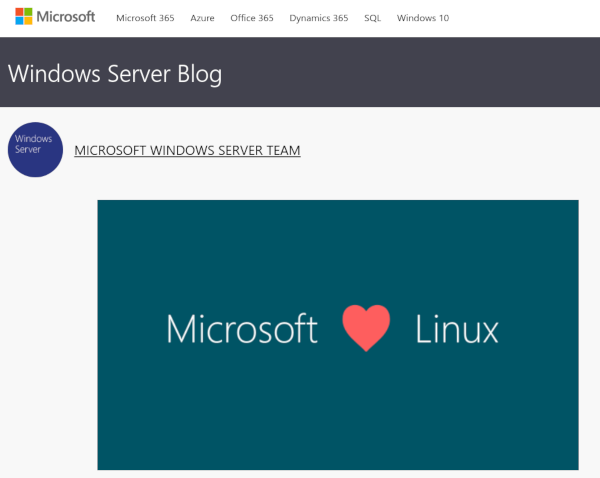Click the red heart icon in banner
The image size is (600, 478).
(x=366, y=328)
